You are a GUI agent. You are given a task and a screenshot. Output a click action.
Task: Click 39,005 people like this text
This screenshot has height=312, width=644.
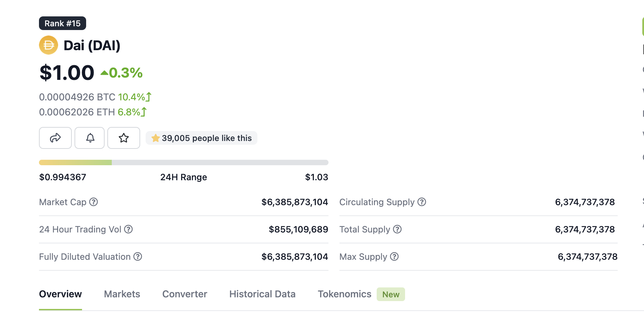point(207,138)
